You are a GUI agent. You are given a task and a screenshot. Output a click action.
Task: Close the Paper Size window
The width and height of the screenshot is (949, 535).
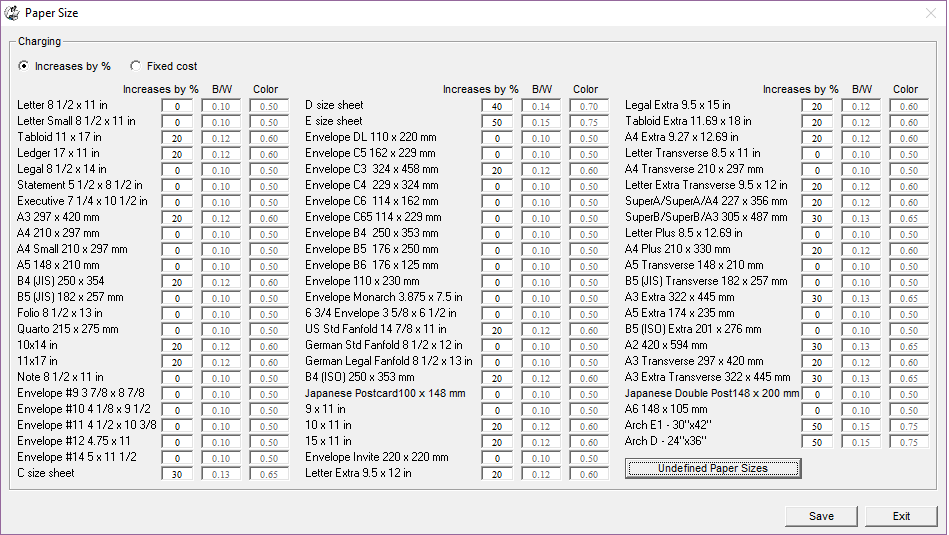[931, 13]
